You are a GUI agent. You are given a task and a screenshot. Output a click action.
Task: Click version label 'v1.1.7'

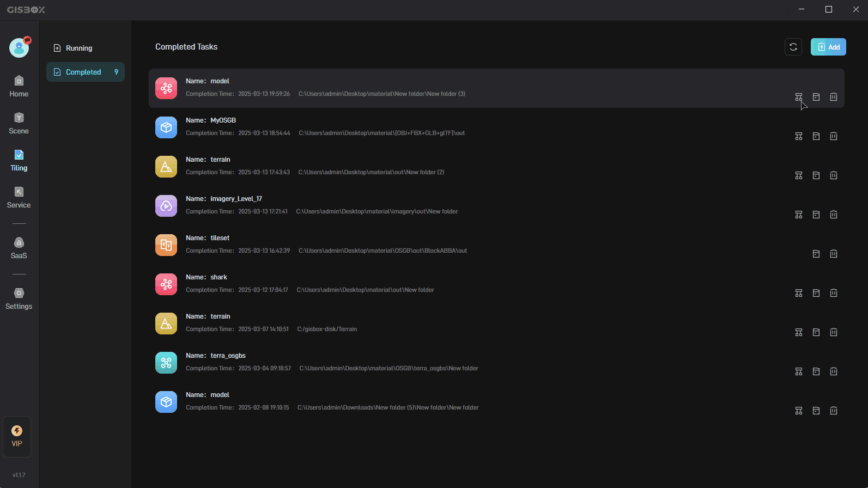coord(19,475)
